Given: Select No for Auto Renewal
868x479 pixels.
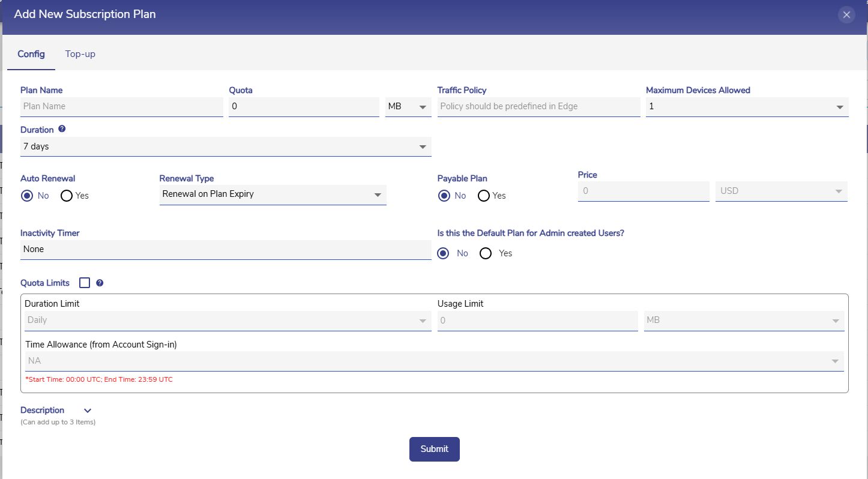Looking at the screenshot, I should pos(26,196).
